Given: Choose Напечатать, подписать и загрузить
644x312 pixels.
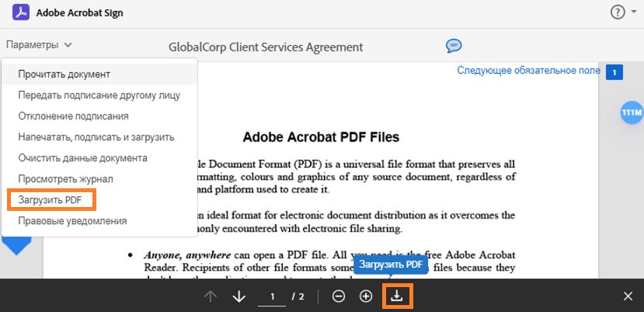Looking at the screenshot, I should (99, 137).
